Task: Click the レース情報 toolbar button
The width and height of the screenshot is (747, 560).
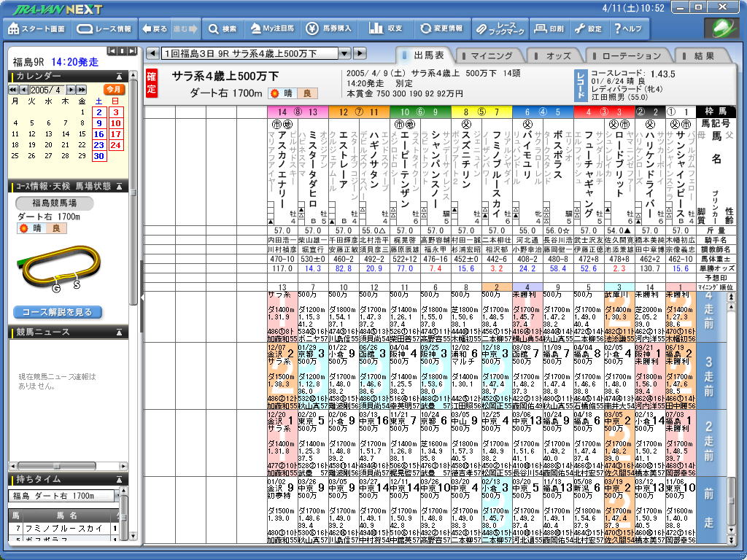Action: pyautogui.click(x=105, y=29)
